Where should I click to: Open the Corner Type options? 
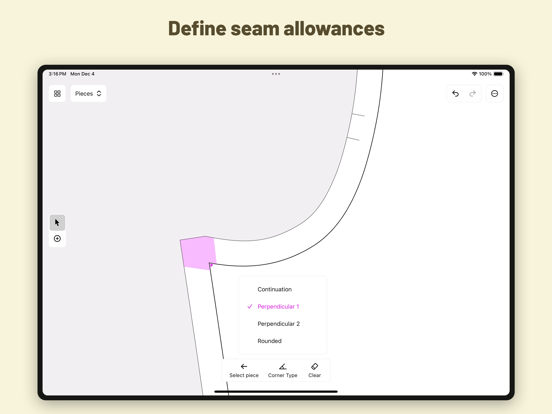click(283, 370)
